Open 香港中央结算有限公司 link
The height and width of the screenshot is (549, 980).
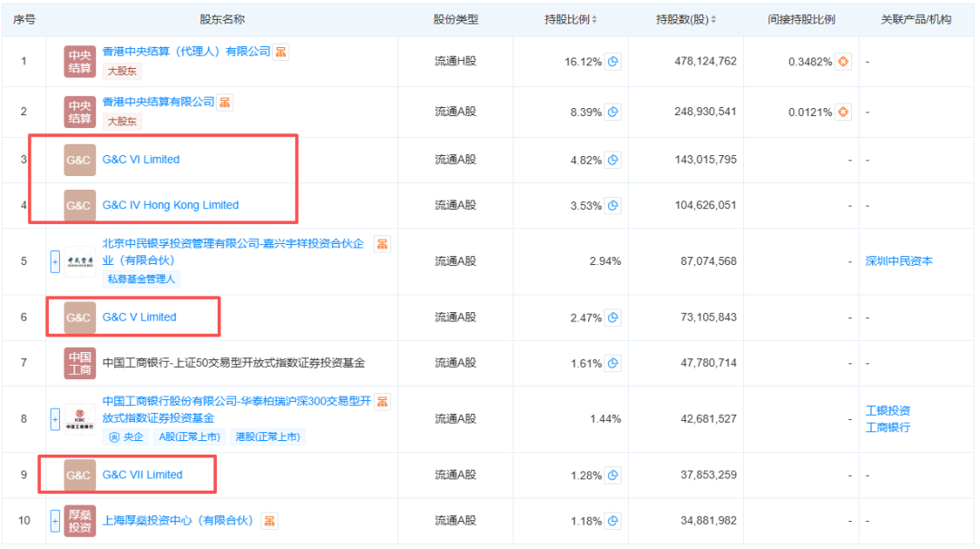[158, 102]
